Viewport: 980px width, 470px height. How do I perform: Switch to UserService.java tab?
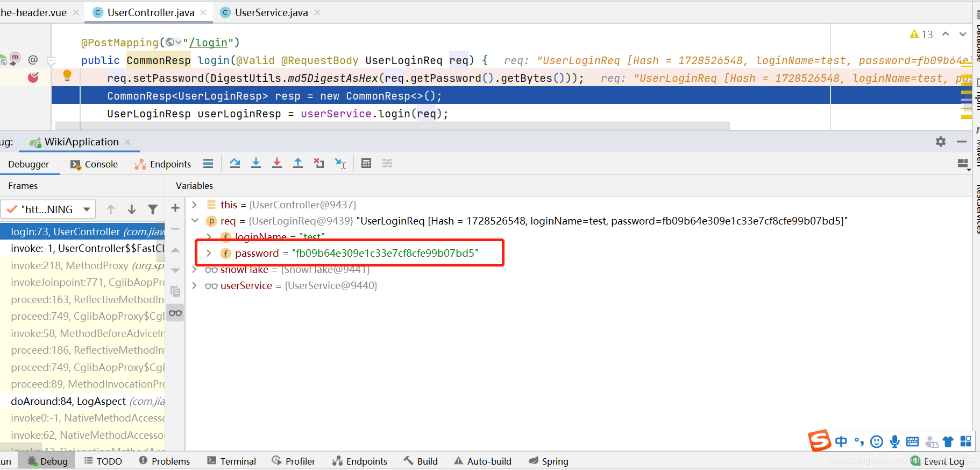(271, 12)
